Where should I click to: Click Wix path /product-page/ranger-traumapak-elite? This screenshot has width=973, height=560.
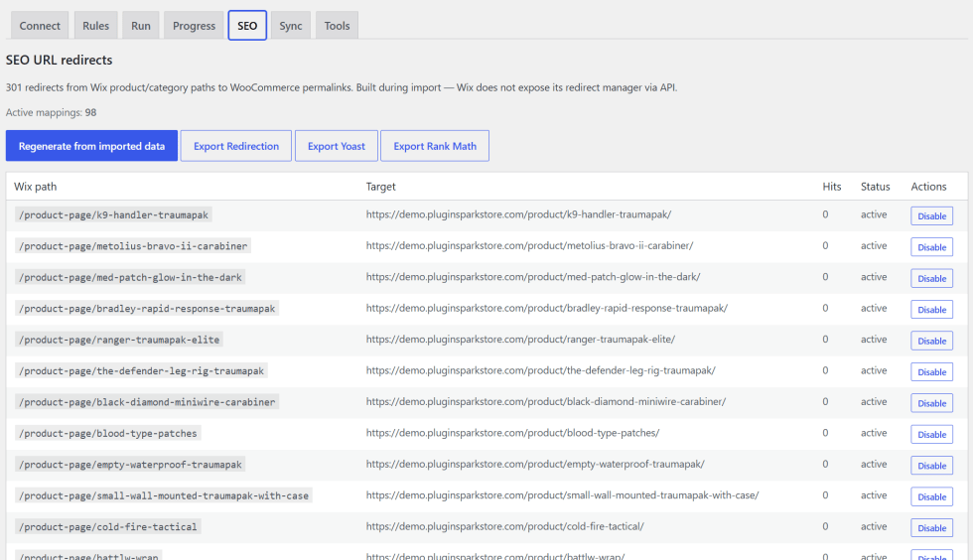pos(119,340)
